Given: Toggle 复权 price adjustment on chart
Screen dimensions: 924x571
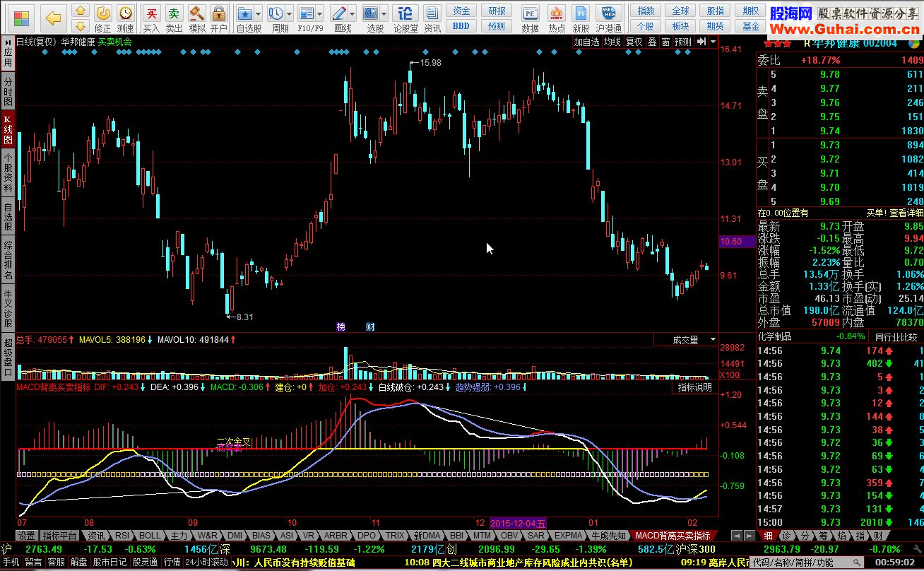Looking at the screenshot, I should point(634,42).
